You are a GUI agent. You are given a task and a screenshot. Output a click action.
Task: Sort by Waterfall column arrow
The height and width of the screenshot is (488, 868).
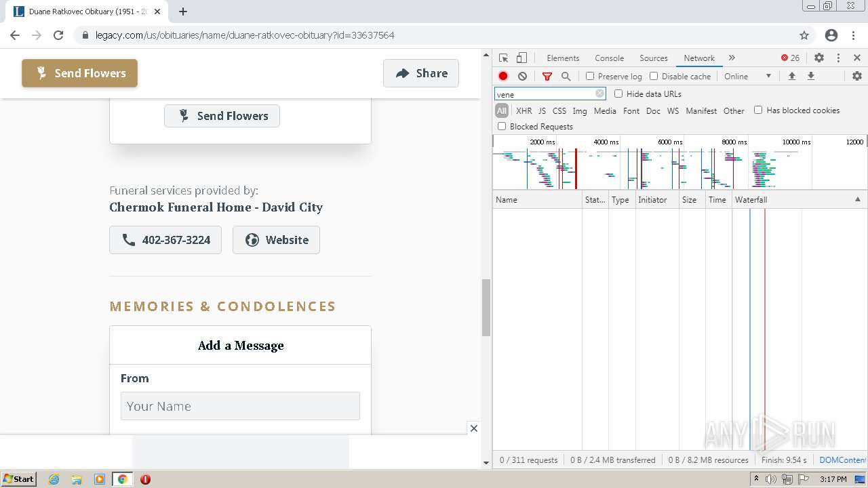coord(857,200)
